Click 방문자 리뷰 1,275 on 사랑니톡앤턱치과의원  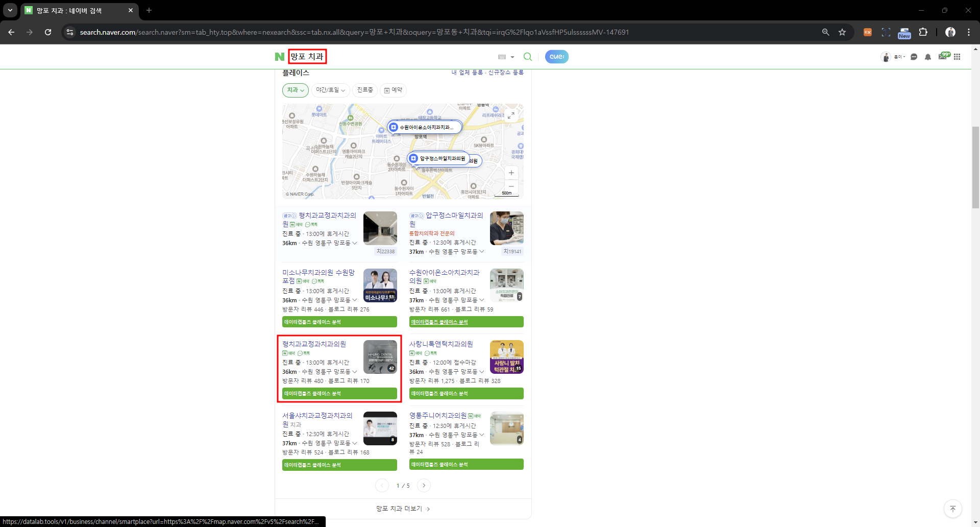(432, 381)
